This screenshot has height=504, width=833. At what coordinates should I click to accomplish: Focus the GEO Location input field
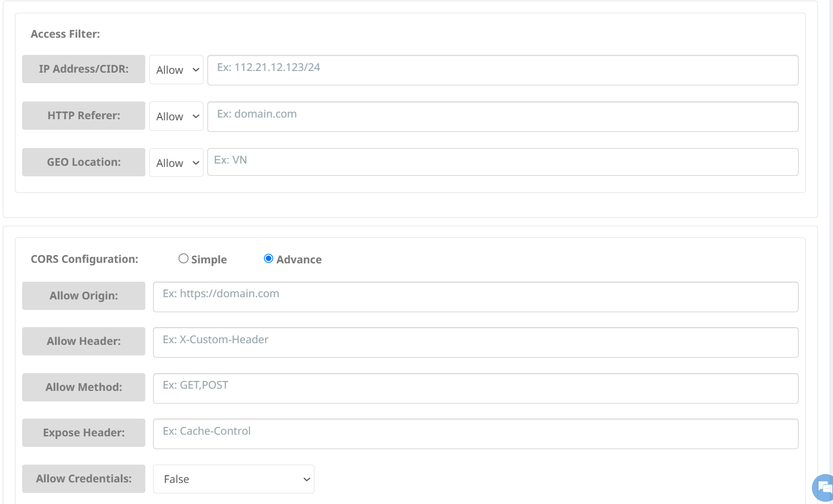point(502,162)
